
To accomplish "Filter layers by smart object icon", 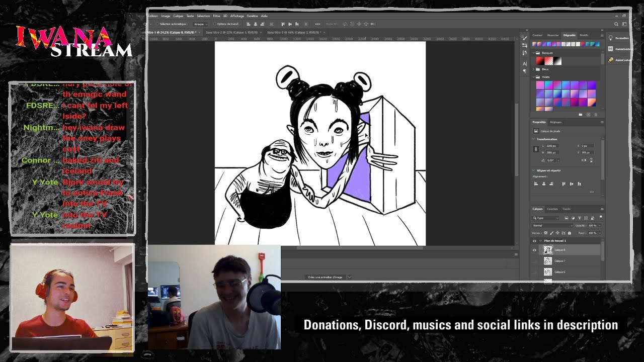I will coord(593,218).
